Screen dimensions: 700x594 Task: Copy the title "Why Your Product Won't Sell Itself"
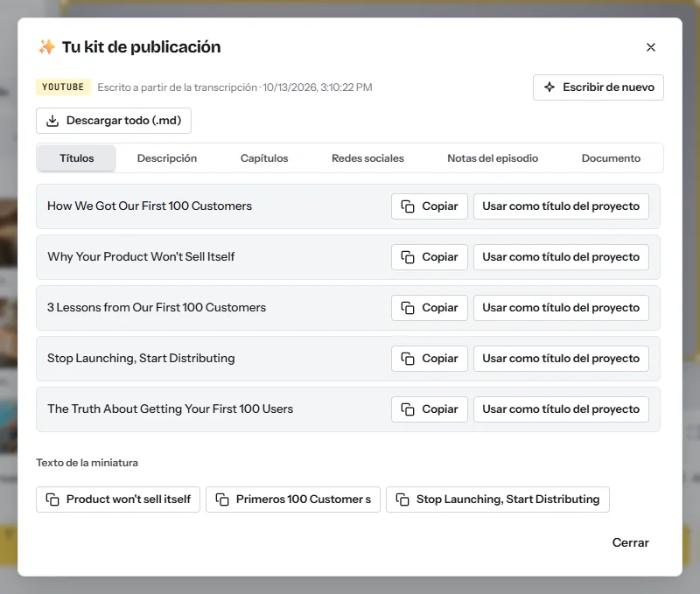point(429,257)
